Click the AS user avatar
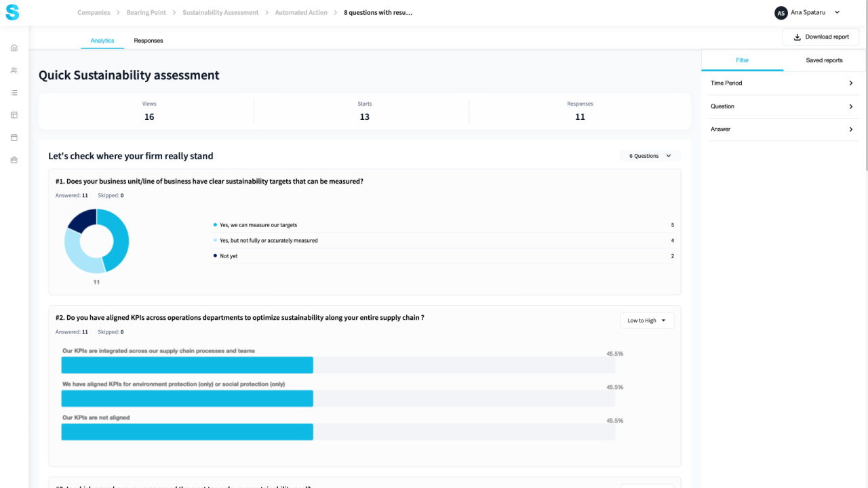Viewport: 868px width, 488px height. click(x=781, y=13)
